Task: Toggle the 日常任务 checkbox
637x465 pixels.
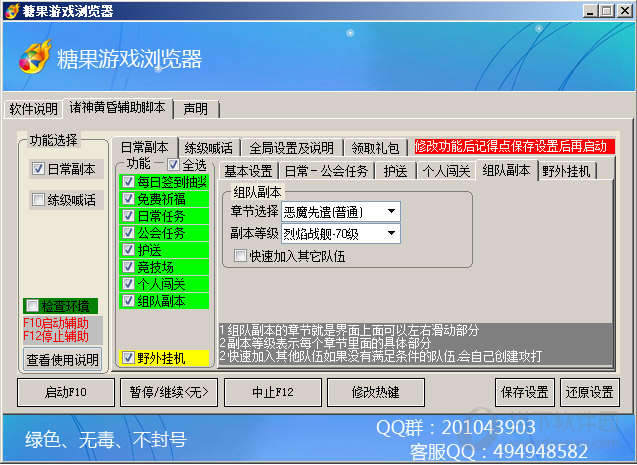Action: pos(128,216)
